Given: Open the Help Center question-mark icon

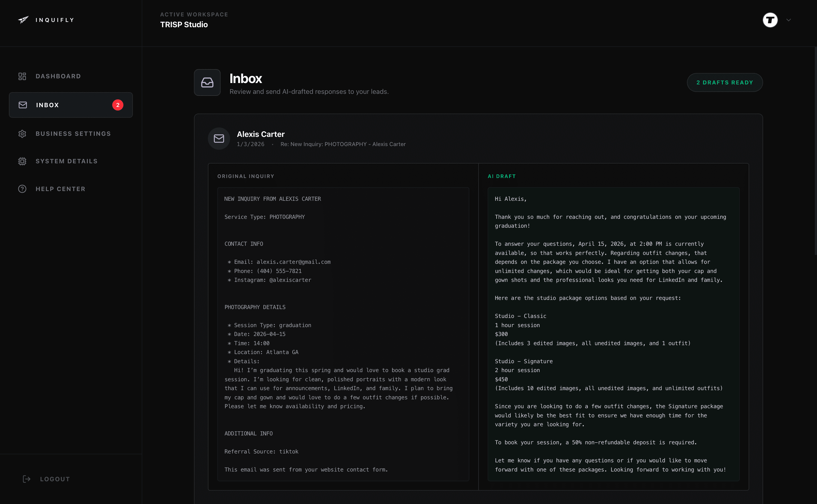Looking at the screenshot, I should (22, 189).
